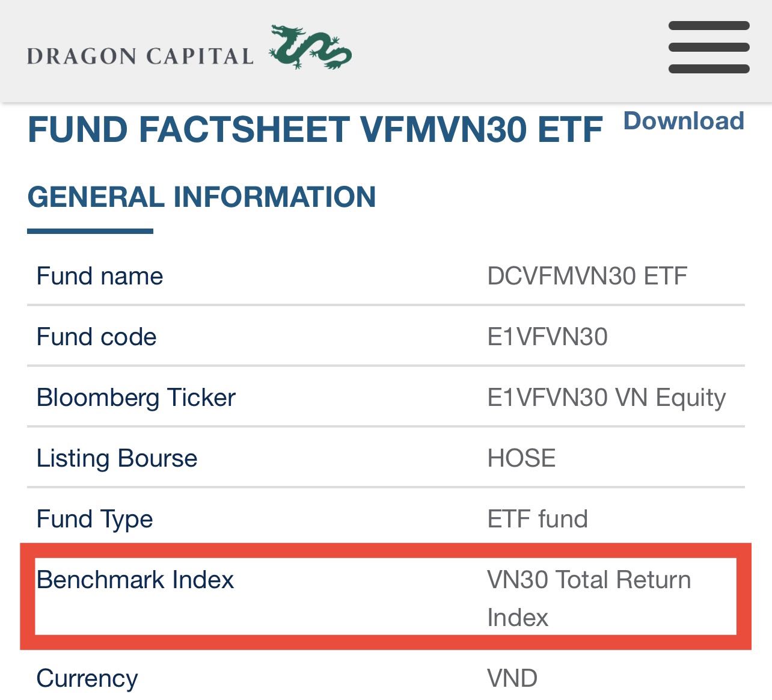This screenshot has height=700, width=772.
Task: Click the Fund Factsheet VFMVN30 ETF heading
Action: click(315, 129)
